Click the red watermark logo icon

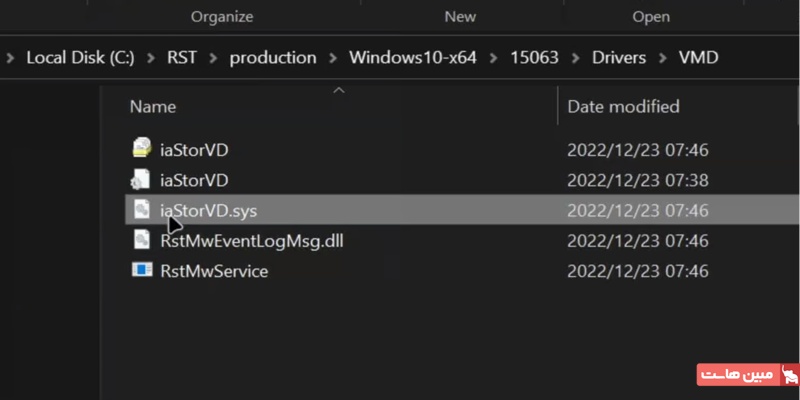tap(788, 376)
